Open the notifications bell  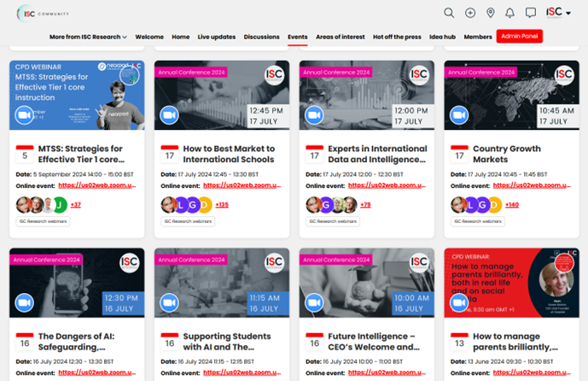510,13
